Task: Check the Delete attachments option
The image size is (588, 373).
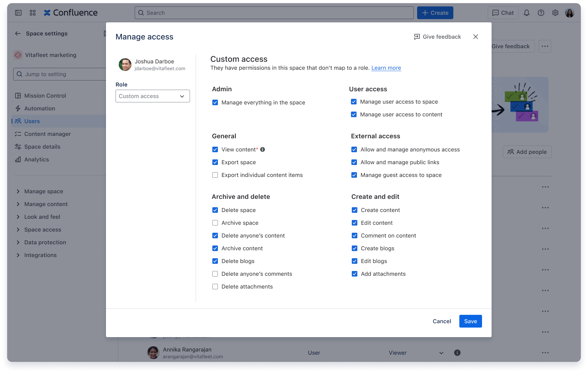Action: coord(215,287)
